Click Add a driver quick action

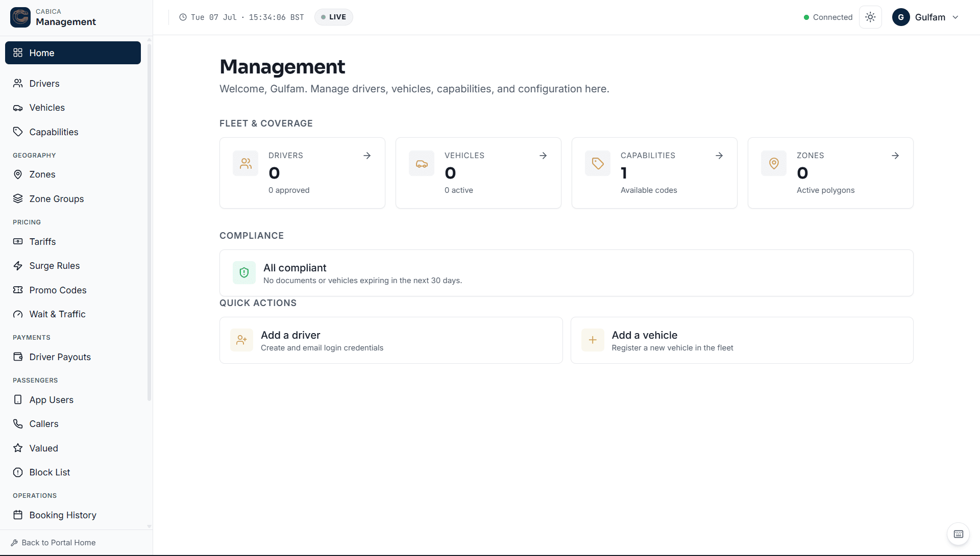pos(391,340)
